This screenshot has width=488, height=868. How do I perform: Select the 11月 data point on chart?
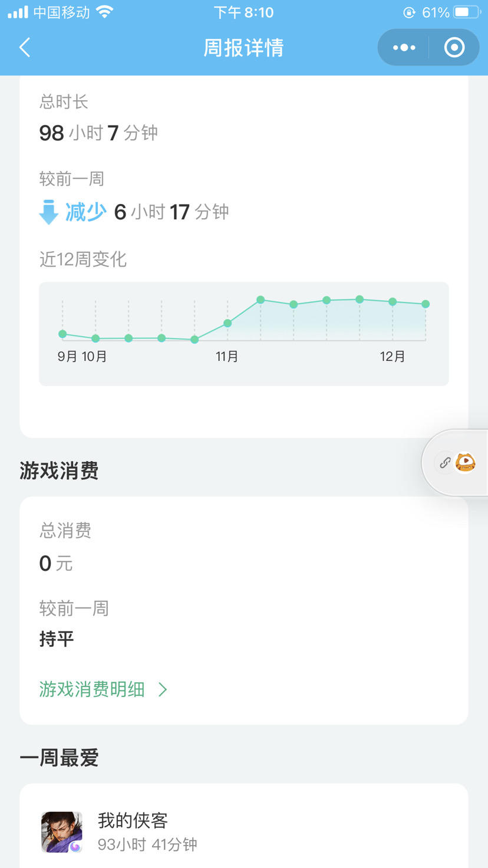coord(227,323)
